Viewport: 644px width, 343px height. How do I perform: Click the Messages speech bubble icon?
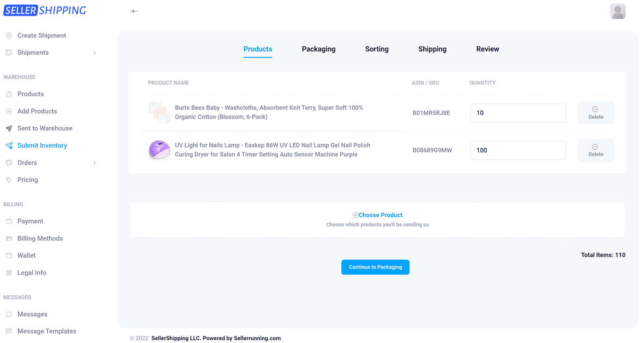tap(9, 314)
